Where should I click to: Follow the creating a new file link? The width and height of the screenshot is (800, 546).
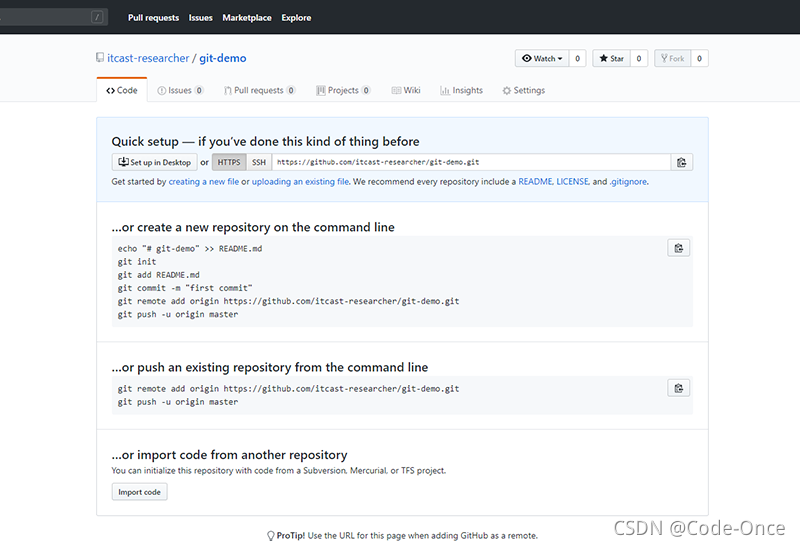coord(204,182)
